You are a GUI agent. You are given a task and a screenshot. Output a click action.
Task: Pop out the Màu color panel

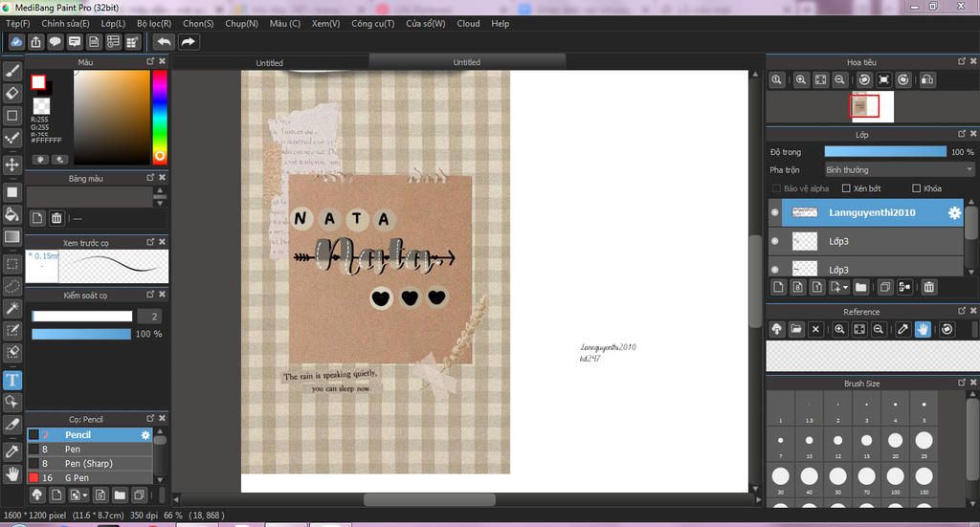click(150, 61)
